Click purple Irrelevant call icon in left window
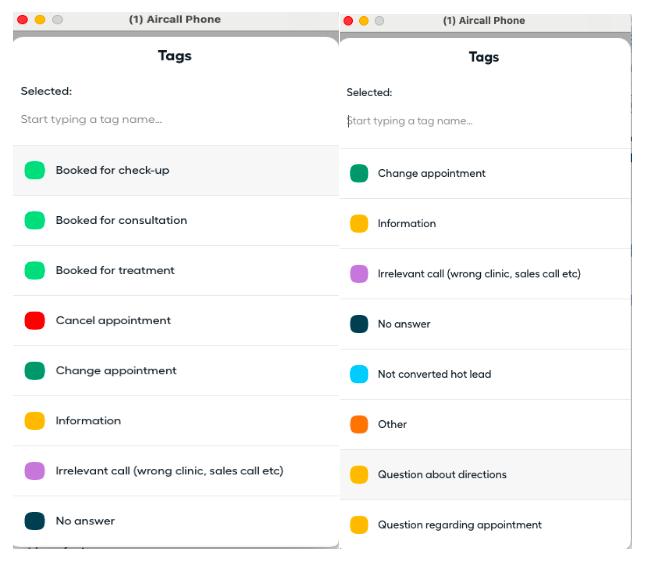The width and height of the screenshot is (649, 562). coord(35,471)
